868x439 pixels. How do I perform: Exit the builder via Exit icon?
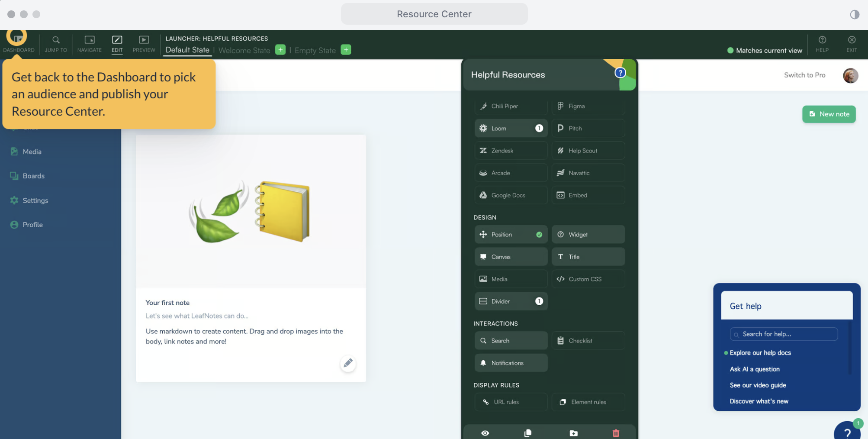coord(852,44)
